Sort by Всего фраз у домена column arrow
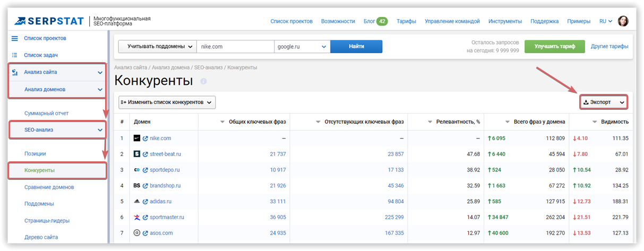The height and width of the screenshot is (251, 644). coord(508,122)
